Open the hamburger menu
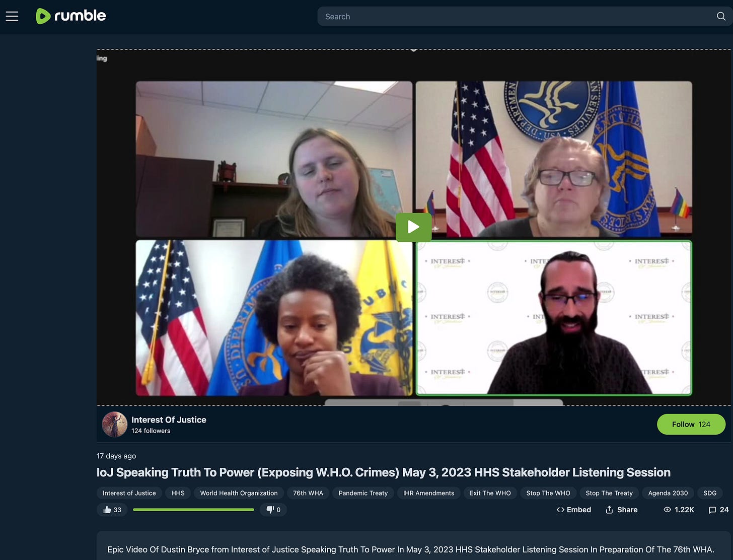This screenshot has height=560, width=733. (12, 16)
